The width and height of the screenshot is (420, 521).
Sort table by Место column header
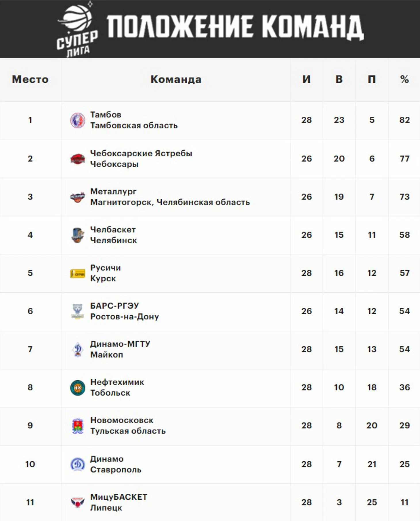pyautogui.click(x=30, y=79)
